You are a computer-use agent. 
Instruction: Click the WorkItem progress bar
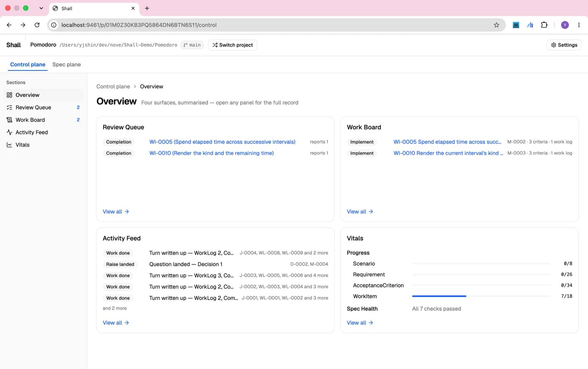481,296
